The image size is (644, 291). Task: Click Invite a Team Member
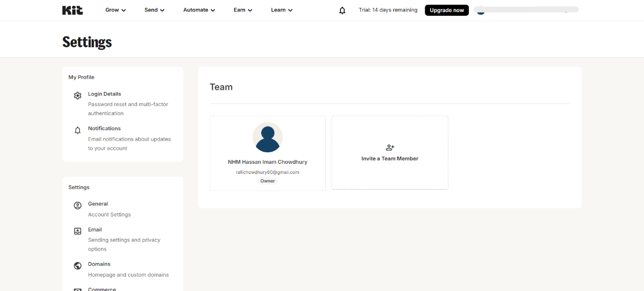390,159
